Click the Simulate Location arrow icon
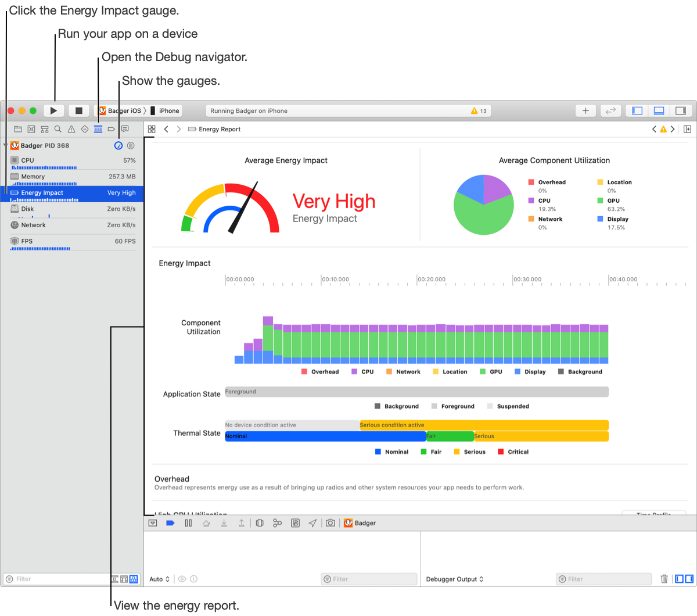Viewport: 697px width, 616px height. [x=312, y=523]
